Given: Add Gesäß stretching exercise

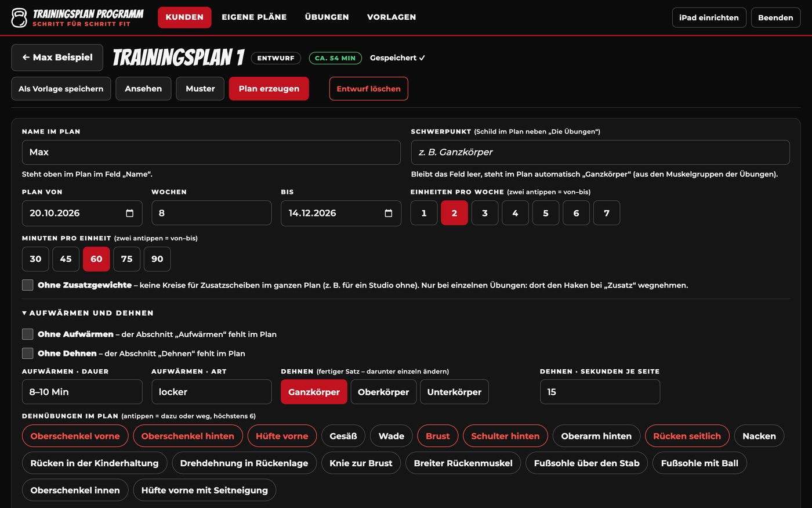Looking at the screenshot, I should 343,436.
